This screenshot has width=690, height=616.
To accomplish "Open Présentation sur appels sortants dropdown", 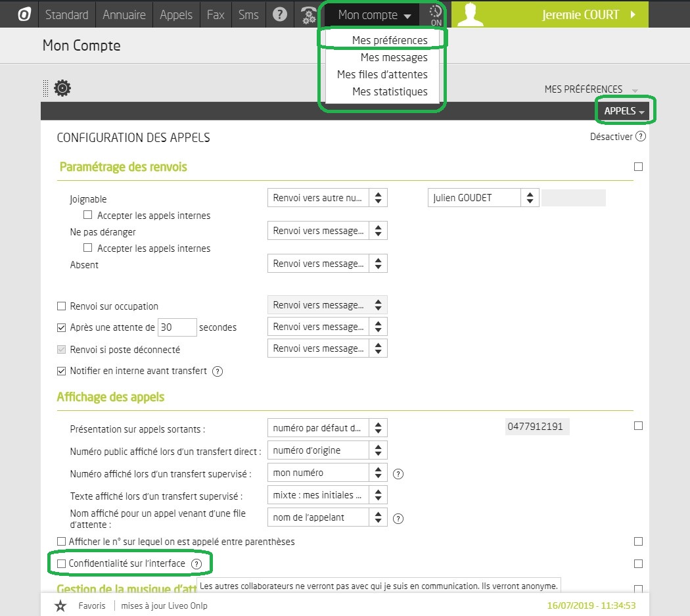I will click(x=327, y=428).
